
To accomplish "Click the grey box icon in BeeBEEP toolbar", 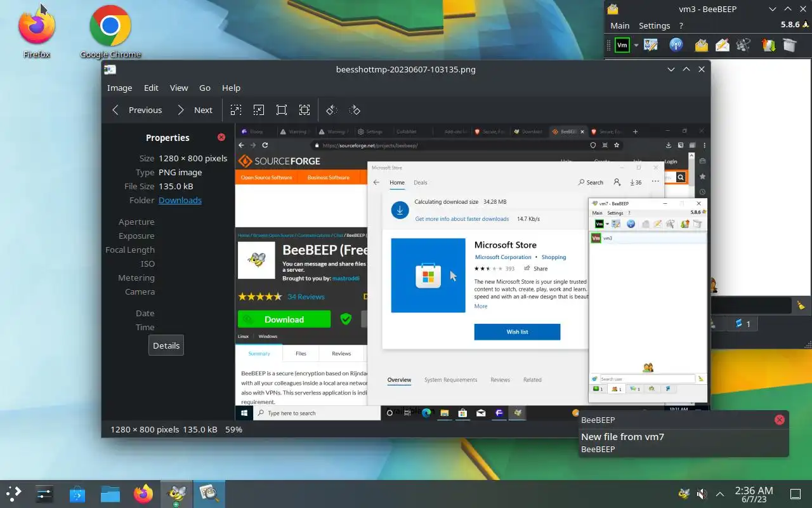I will (x=789, y=45).
